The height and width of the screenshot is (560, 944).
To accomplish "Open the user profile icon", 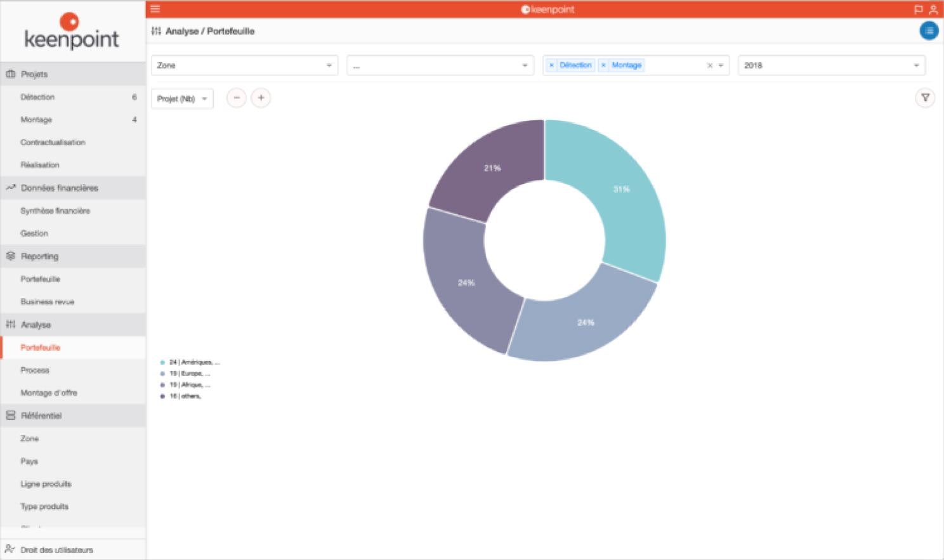I will tap(933, 10).
